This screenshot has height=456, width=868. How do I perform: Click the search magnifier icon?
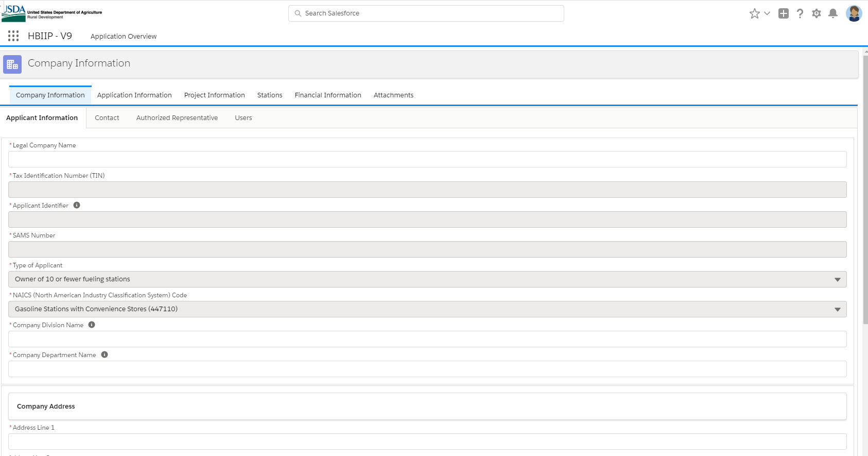pos(298,13)
